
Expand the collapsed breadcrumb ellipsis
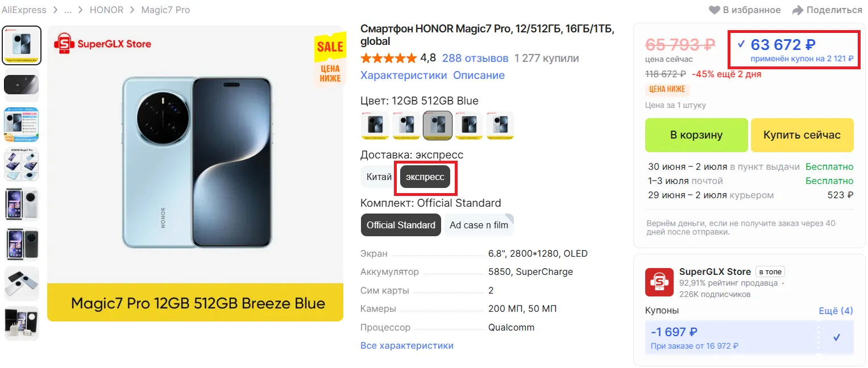(68, 10)
